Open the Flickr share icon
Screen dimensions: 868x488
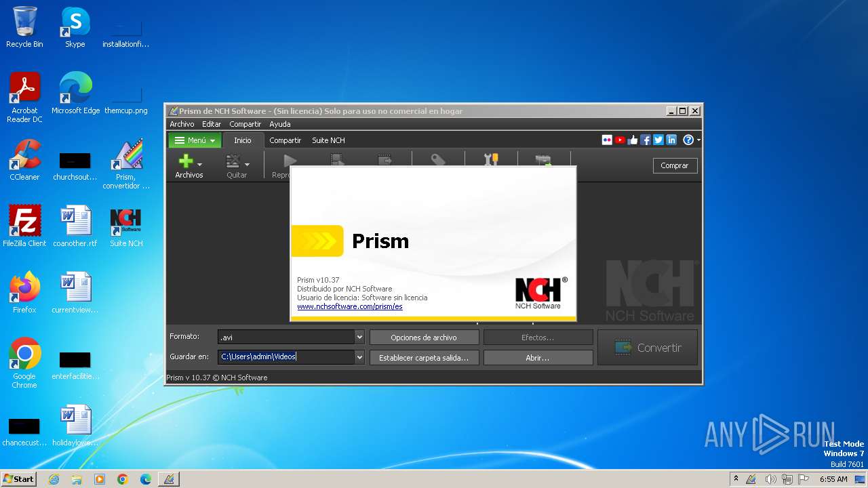(607, 140)
